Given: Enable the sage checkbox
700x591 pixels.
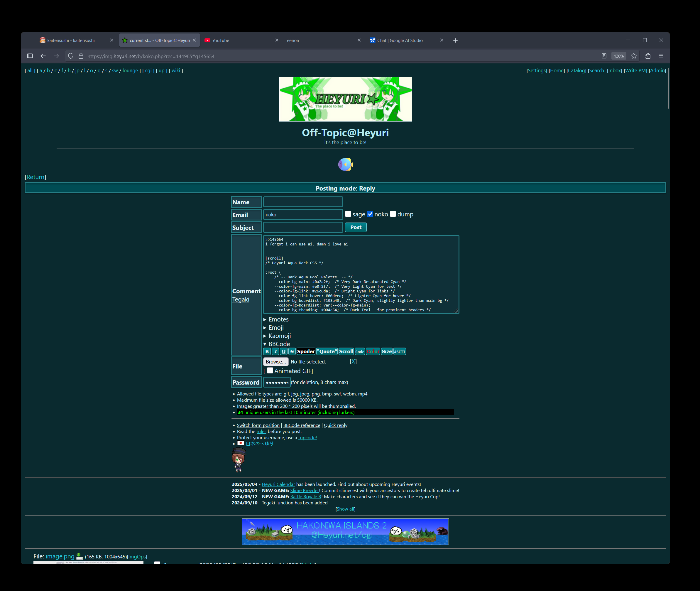Looking at the screenshot, I should click(348, 214).
